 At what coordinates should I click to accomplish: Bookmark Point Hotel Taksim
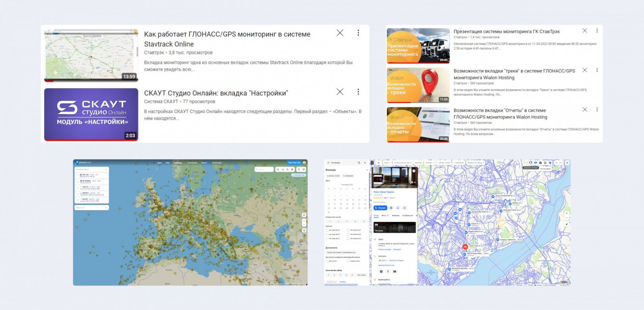[398, 207]
